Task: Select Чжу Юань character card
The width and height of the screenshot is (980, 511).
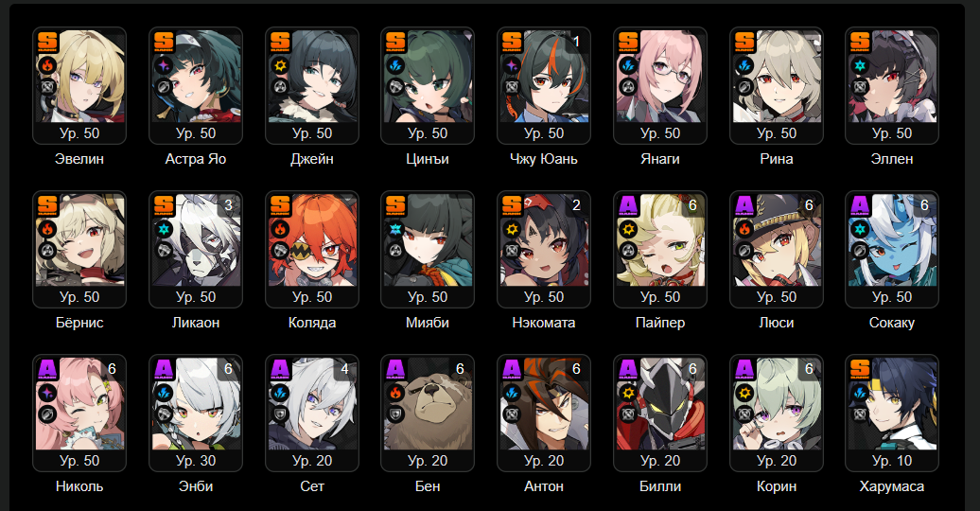Action: (x=544, y=86)
